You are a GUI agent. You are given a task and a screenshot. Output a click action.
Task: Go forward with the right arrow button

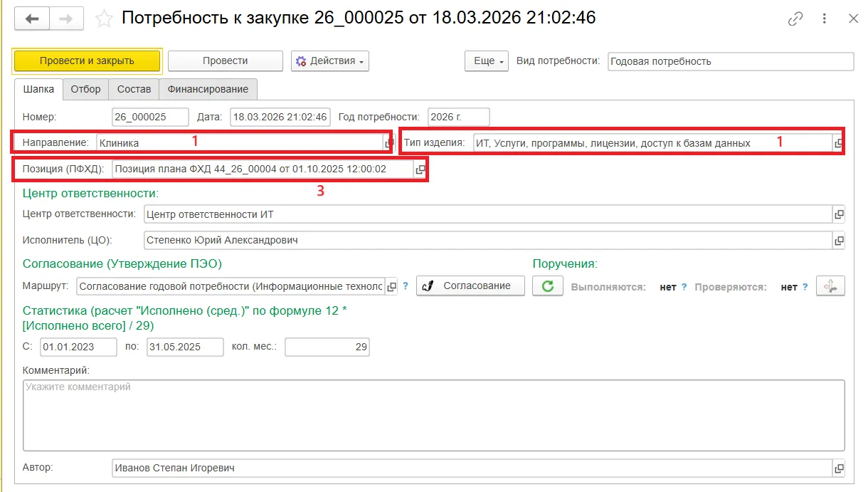pyautogui.click(x=66, y=19)
